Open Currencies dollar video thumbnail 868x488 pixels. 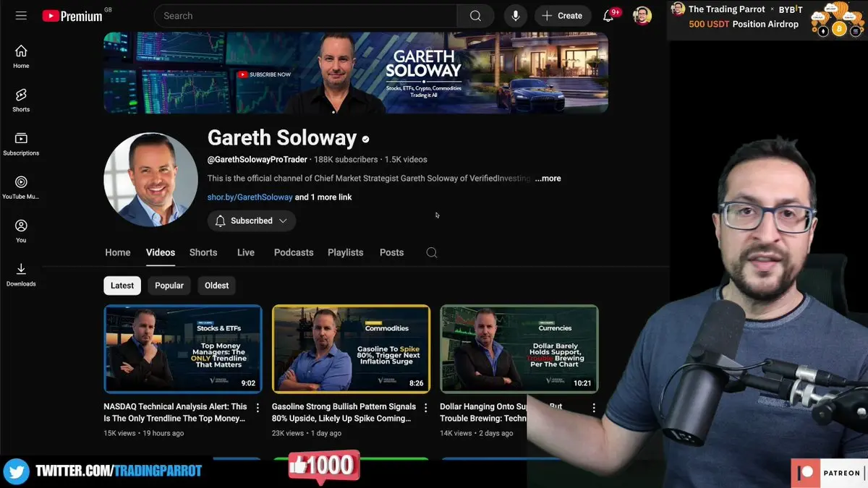click(x=519, y=348)
